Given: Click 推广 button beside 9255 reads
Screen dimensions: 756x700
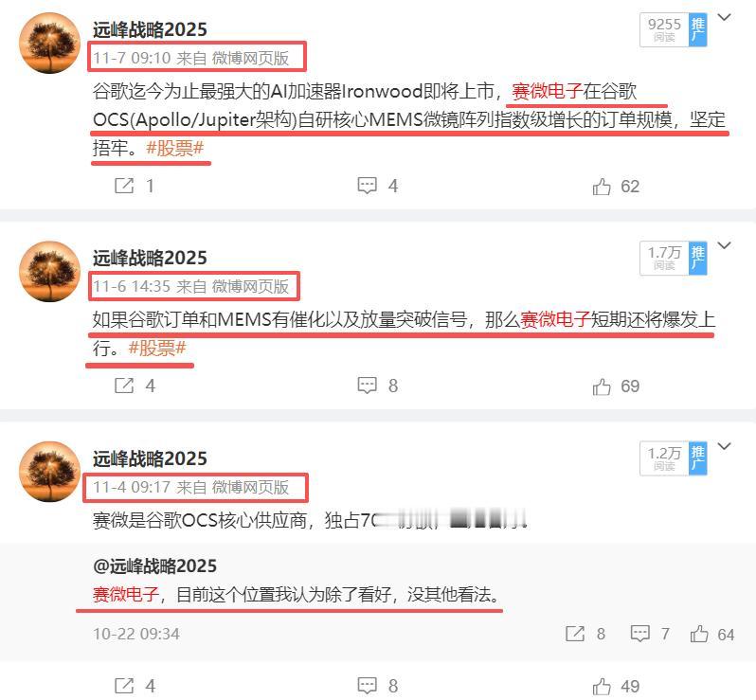Looking at the screenshot, I should pyautogui.click(x=697, y=30).
